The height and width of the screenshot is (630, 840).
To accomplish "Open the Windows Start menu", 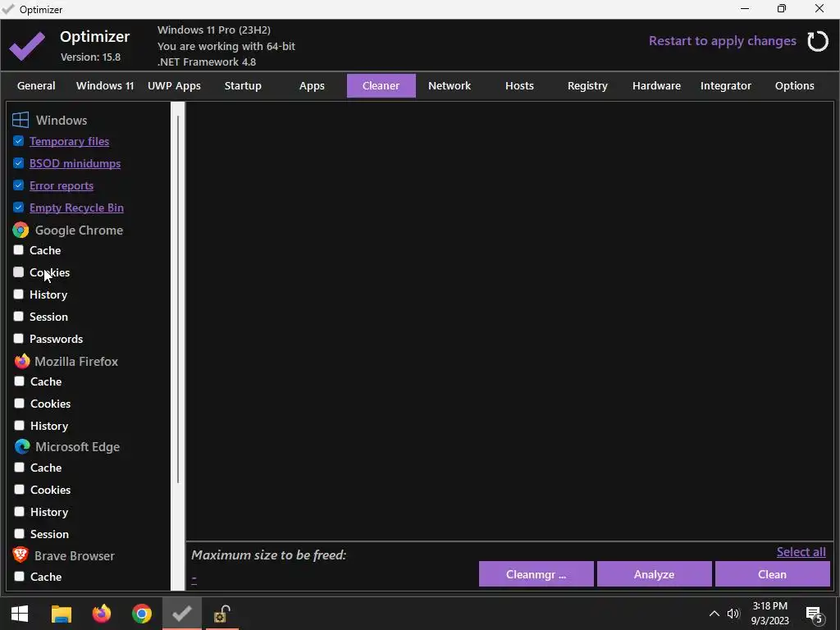I will click(20, 614).
